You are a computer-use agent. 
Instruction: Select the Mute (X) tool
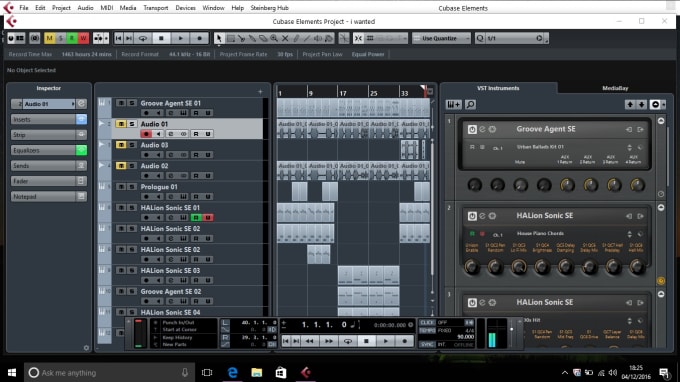coord(285,38)
